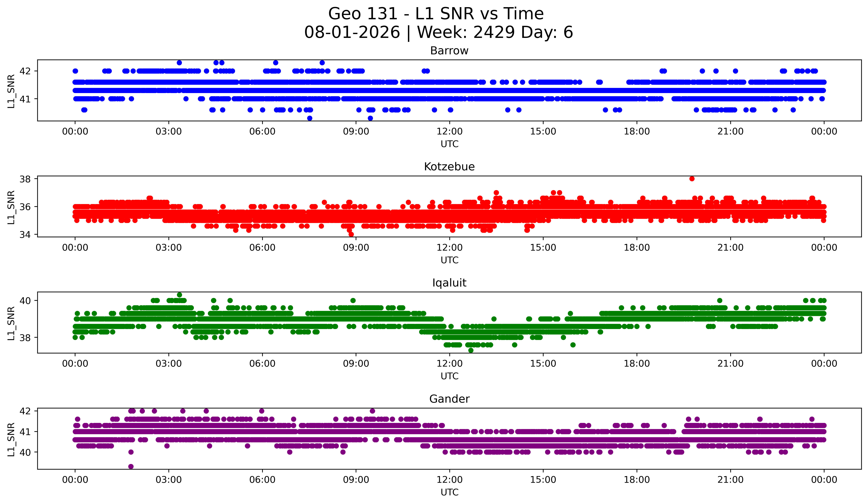Click the L1_SNR y-axis label of Barrow

click(x=11, y=91)
